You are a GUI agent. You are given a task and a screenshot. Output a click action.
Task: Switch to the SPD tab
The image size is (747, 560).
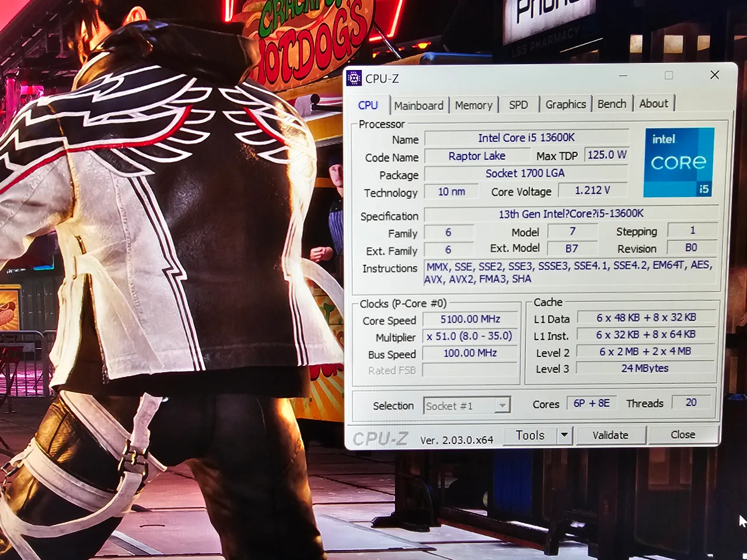tap(518, 105)
